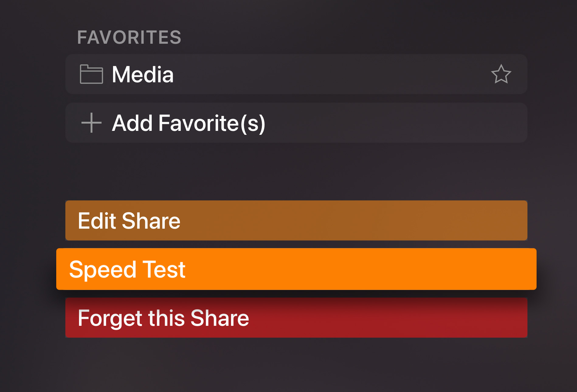
Task: Click the Speed Test text label
Action: [x=127, y=269]
